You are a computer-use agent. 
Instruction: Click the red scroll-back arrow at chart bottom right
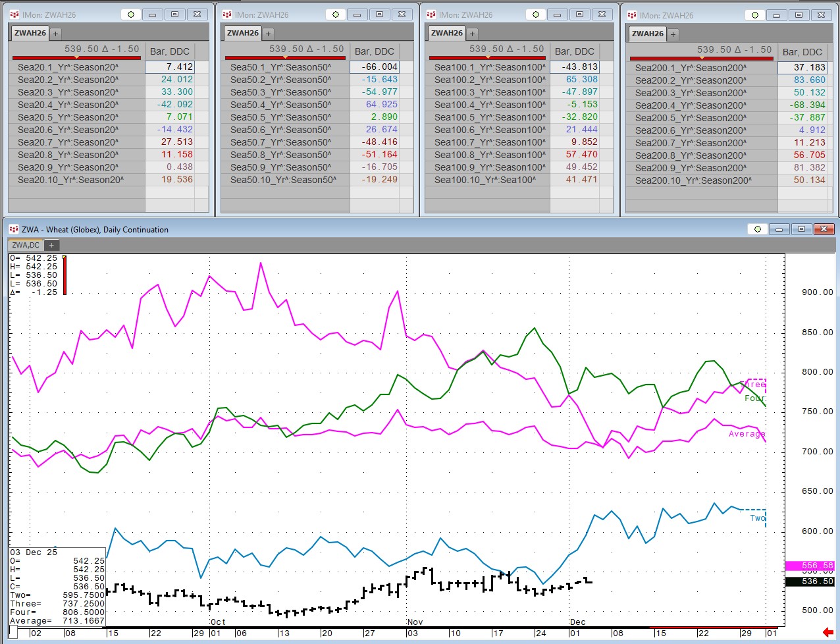click(827, 632)
